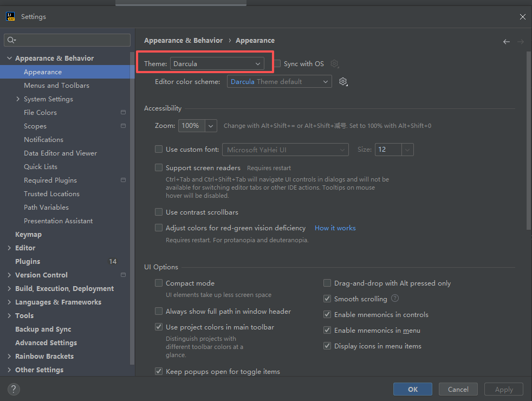Expand Version Control settings node
The width and height of the screenshot is (532, 401).
[9, 275]
